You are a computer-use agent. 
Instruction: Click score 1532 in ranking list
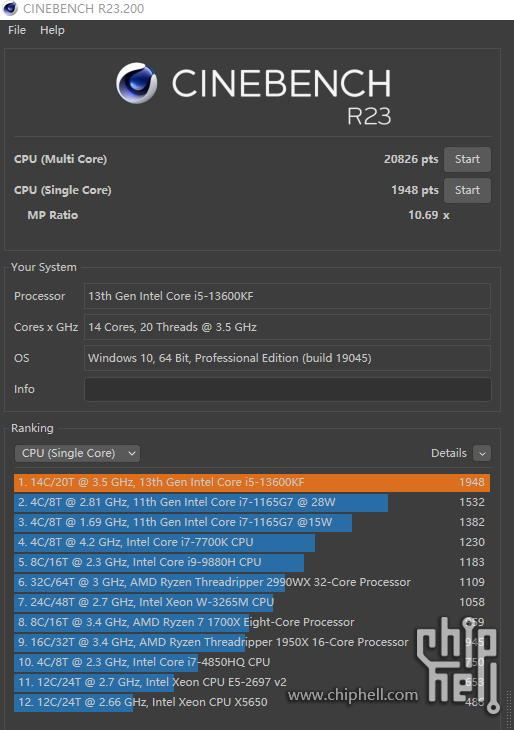coord(472,502)
